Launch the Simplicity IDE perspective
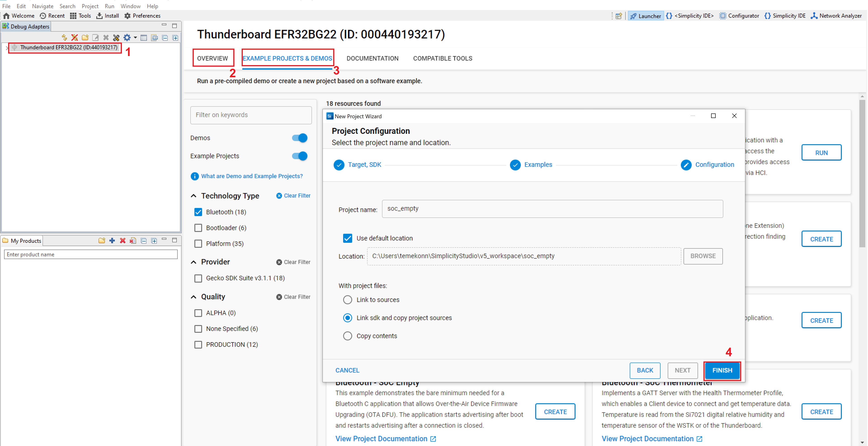 pyautogui.click(x=785, y=16)
